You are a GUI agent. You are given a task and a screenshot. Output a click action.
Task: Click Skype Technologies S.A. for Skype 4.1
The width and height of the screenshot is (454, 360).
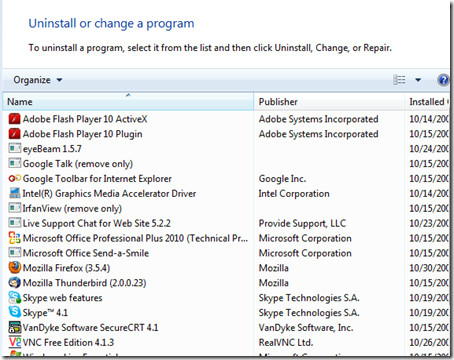[309, 312]
